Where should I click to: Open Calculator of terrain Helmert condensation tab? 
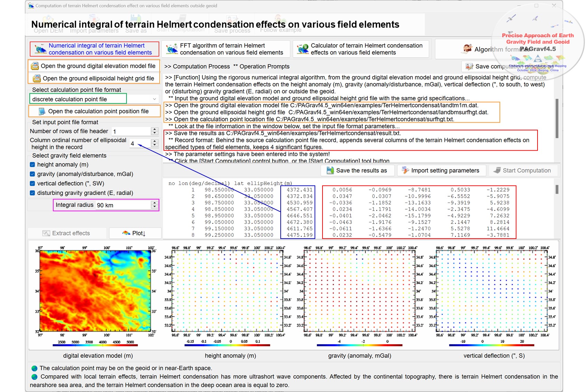coord(361,49)
